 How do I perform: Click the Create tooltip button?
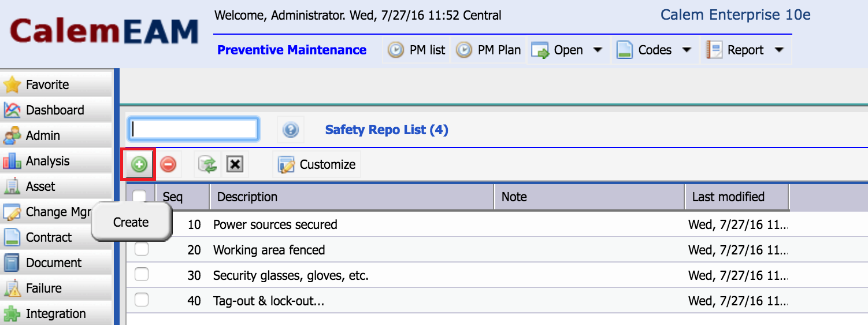click(131, 222)
